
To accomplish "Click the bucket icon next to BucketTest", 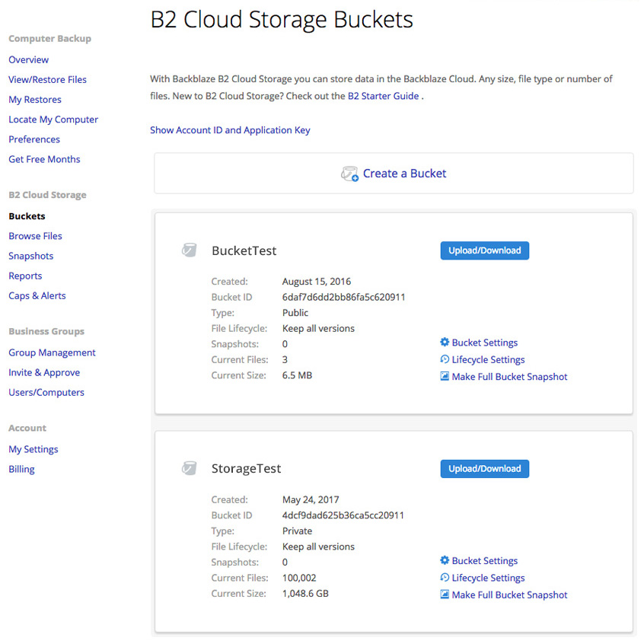I will point(189,250).
